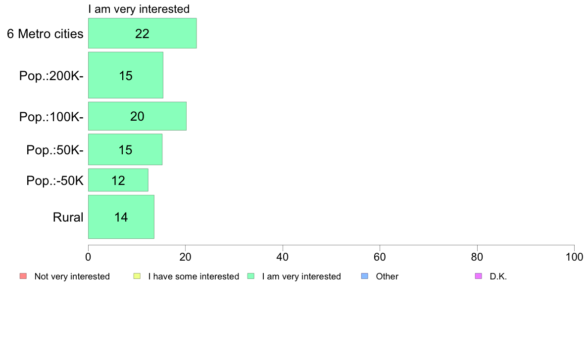Select the 6 Metro cities bar
Image resolution: width=588 pixels, height=364 pixels.
pyautogui.click(x=142, y=33)
